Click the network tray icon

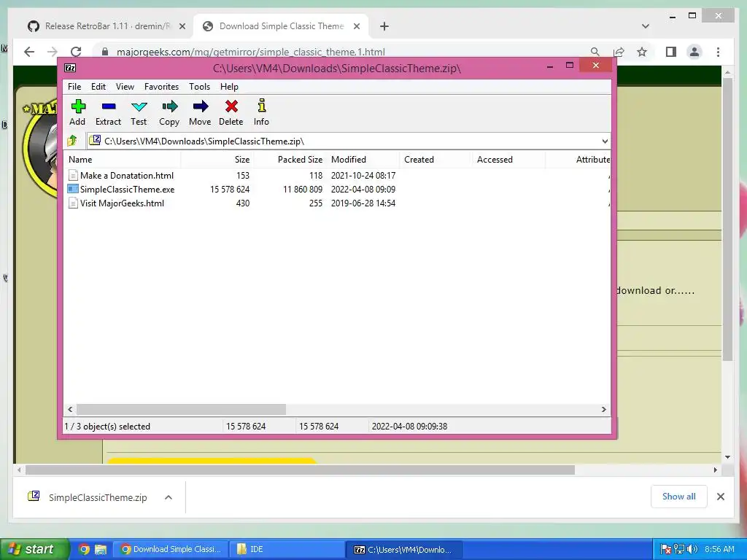coord(679,549)
